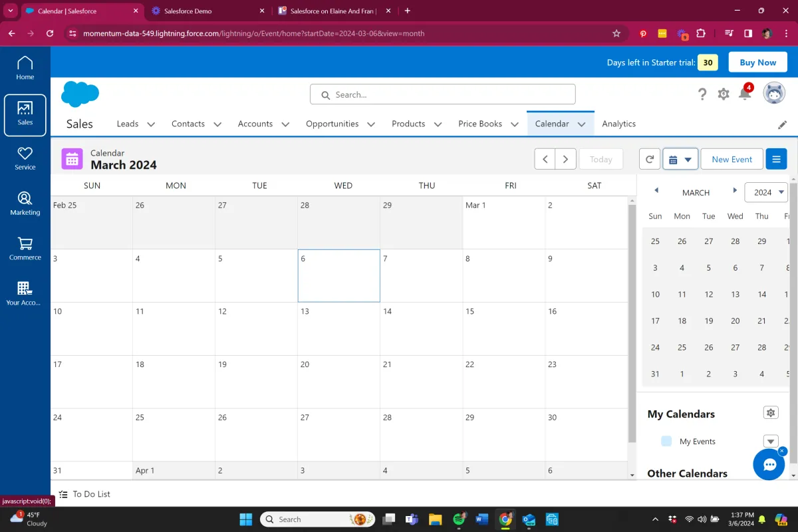Image resolution: width=798 pixels, height=532 pixels.
Task: Expand the Opportunities tab chevron
Action: (x=371, y=124)
